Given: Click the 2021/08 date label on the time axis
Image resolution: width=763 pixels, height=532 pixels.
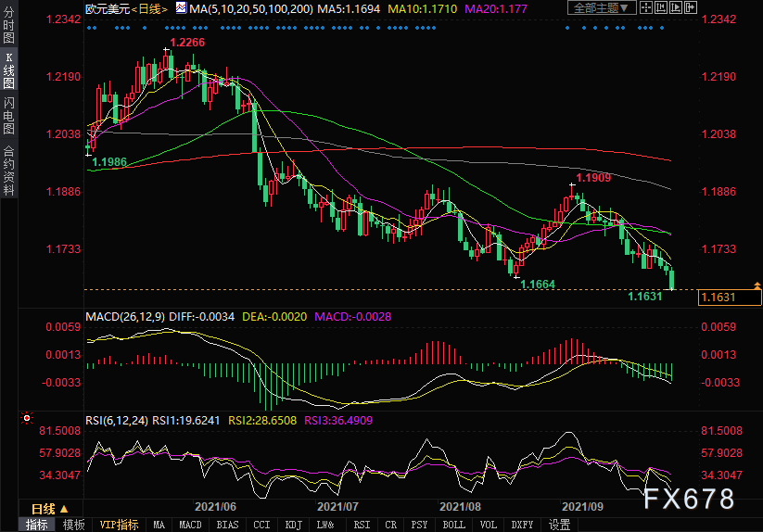Looking at the screenshot, I should click(x=460, y=507).
